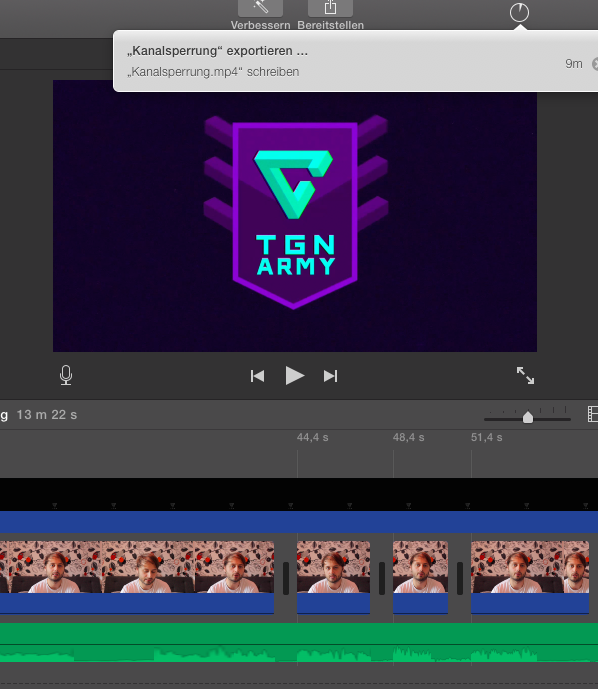Cancel the Kanalsperrung export with the x button
This screenshot has height=689, width=598.
[595, 64]
